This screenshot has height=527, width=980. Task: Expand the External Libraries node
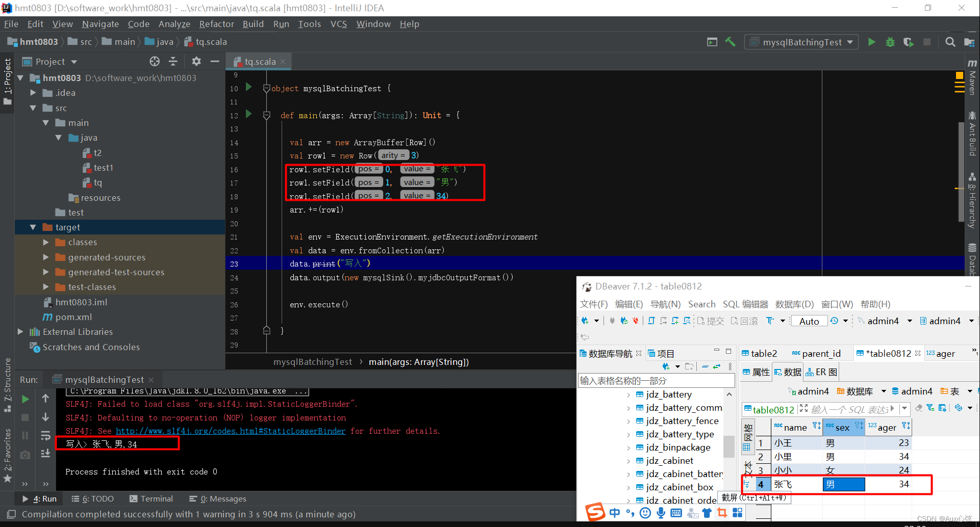(x=20, y=332)
